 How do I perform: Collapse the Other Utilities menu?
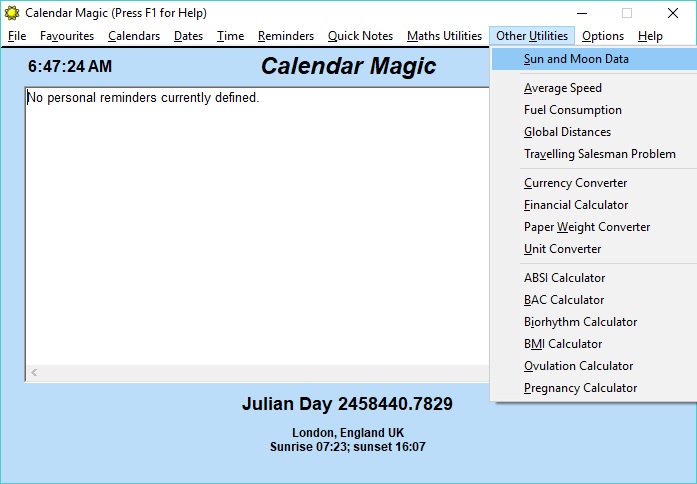[x=532, y=36]
